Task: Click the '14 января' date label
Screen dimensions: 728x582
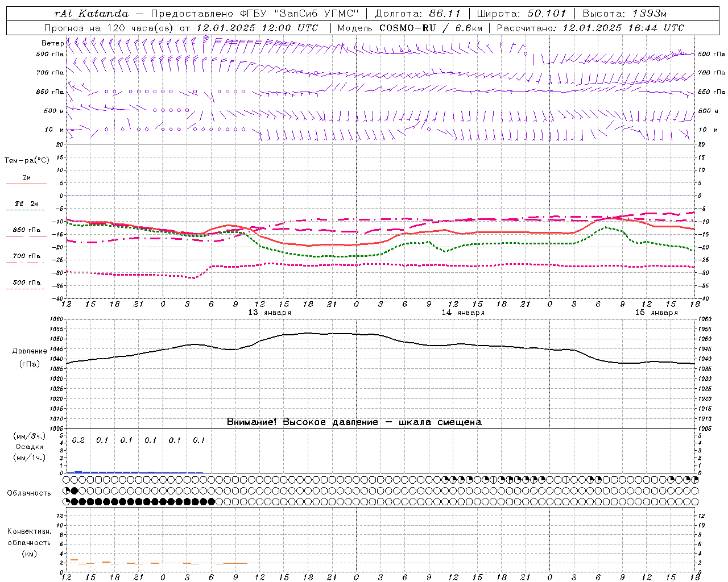Action: tap(463, 313)
